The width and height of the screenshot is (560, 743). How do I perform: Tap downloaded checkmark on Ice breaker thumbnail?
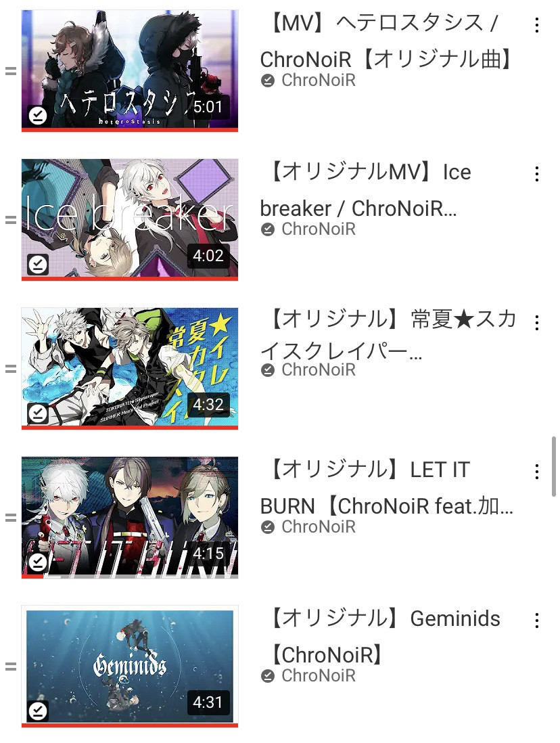click(38, 265)
